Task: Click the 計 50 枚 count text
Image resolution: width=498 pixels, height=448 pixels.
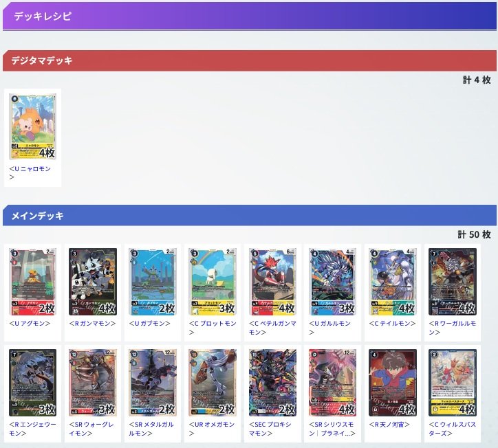Action: point(474,234)
